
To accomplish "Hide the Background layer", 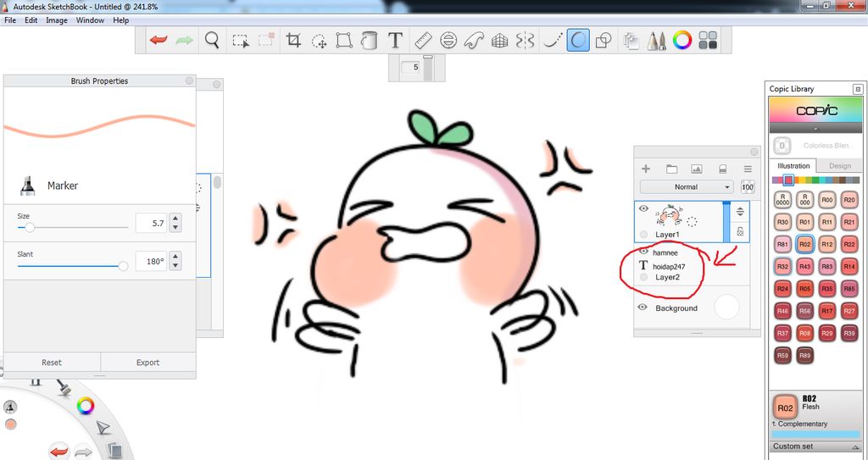I will coord(643,308).
